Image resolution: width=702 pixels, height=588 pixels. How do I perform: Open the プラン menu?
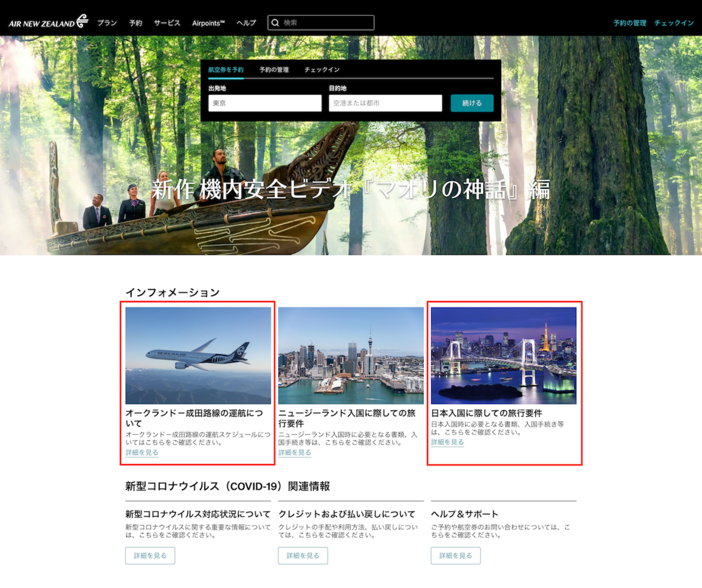[107, 23]
